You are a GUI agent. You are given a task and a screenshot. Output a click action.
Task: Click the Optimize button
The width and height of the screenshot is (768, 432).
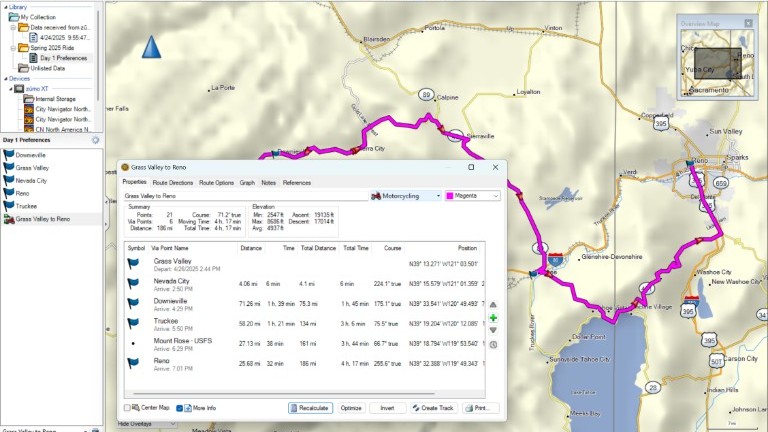(x=351, y=408)
